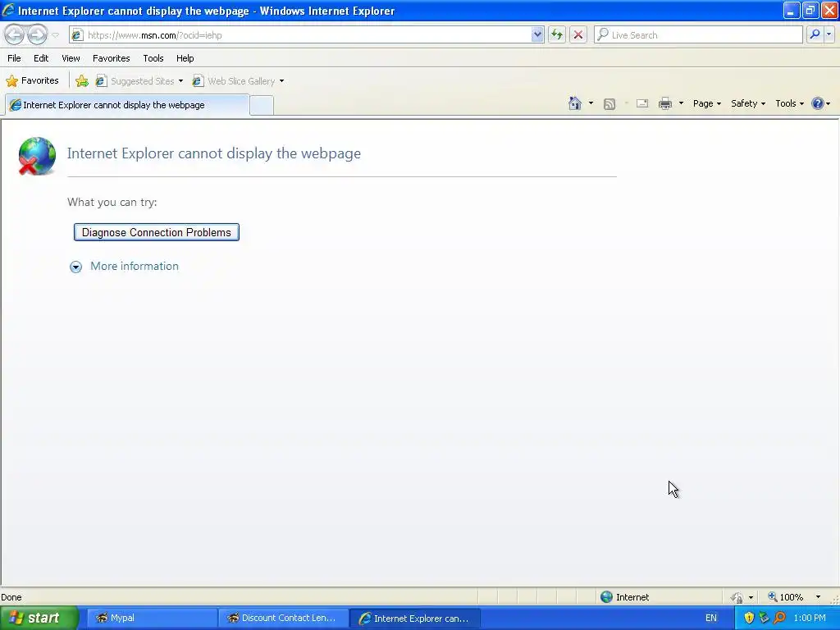Expand the zoom level dropdown arrow
Image resolution: width=840 pixels, height=630 pixels.
pyautogui.click(x=818, y=597)
